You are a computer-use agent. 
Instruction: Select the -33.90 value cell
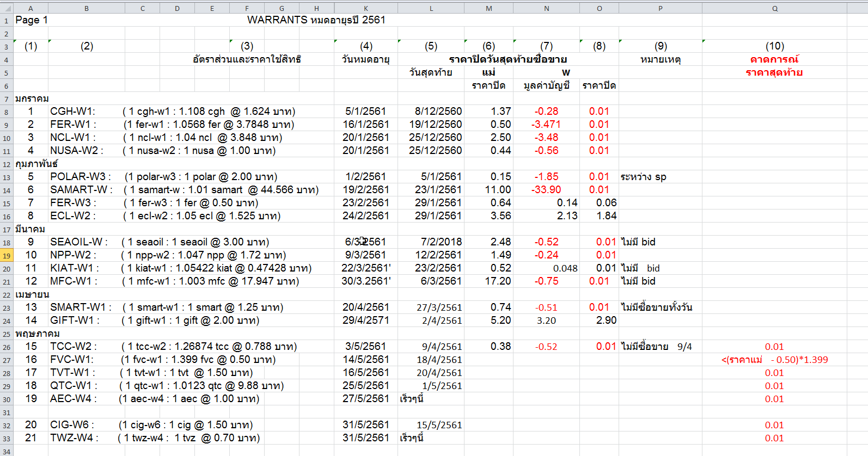546,190
